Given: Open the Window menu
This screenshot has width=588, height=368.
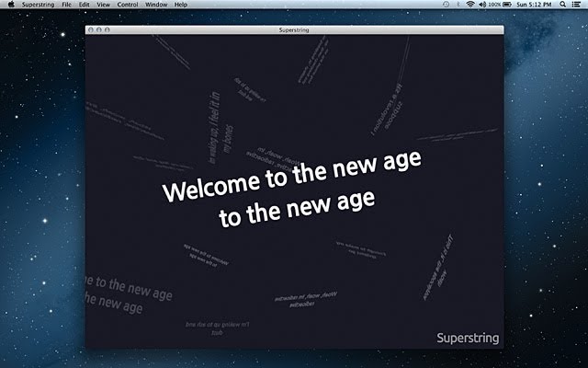Looking at the screenshot, I should [156, 5].
